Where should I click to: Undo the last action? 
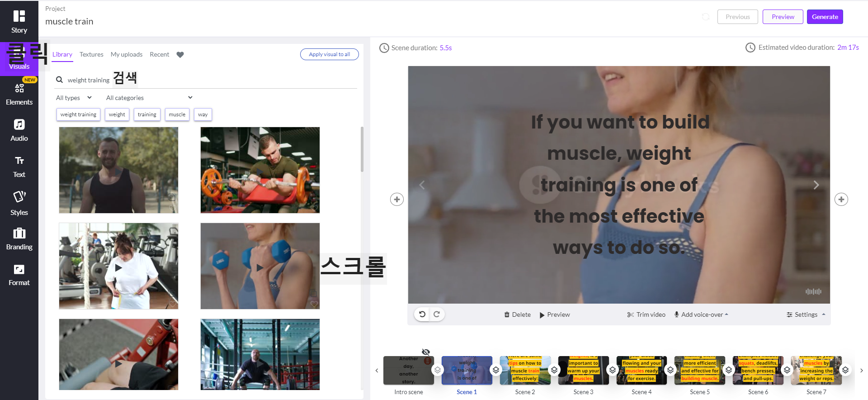pyautogui.click(x=422, y=314)
